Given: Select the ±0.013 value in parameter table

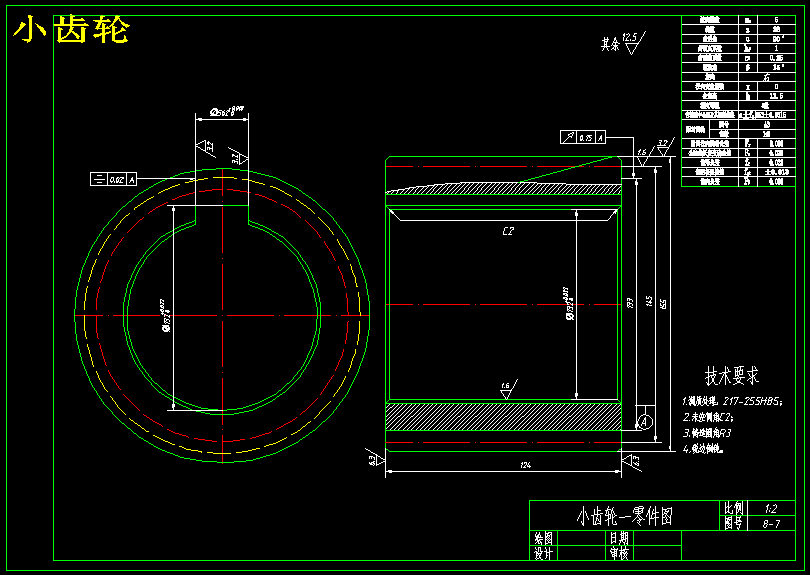Looking at the screenshot, I should coord(776,172).
